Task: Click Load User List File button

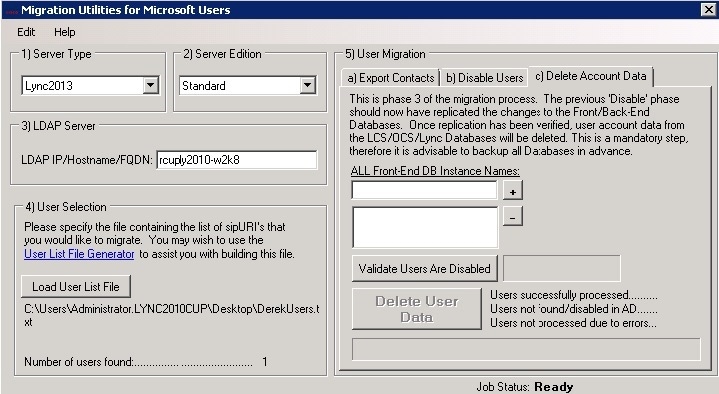Action: [76, 287]
